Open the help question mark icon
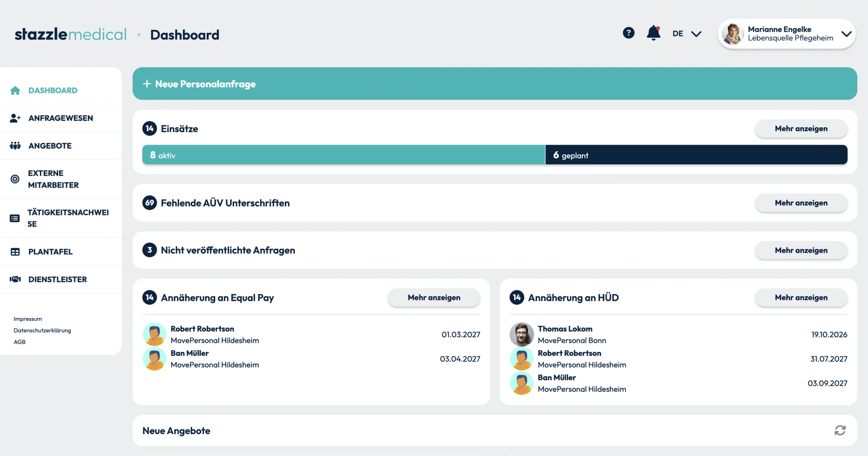 [x=628, y=33]
